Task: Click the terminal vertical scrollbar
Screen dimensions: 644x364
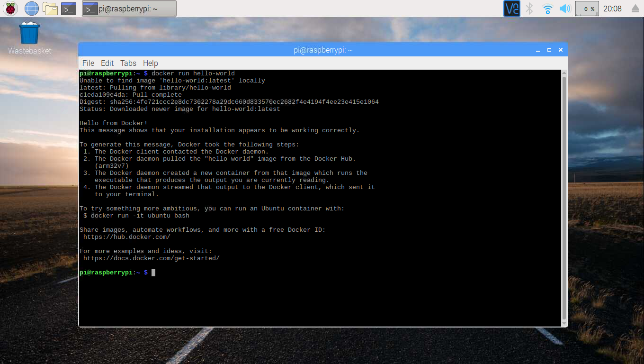Action: coord(564,198)
